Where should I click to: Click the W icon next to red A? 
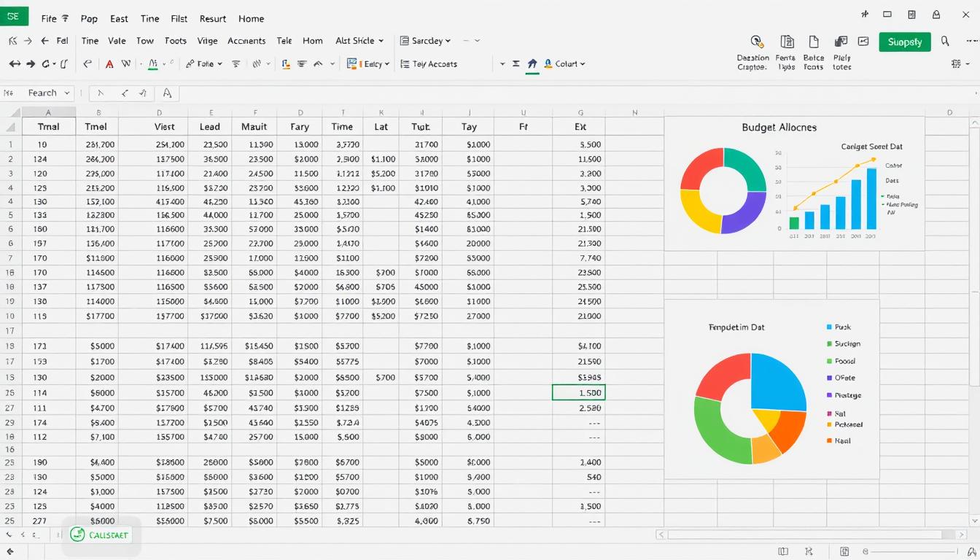[126, 64]
